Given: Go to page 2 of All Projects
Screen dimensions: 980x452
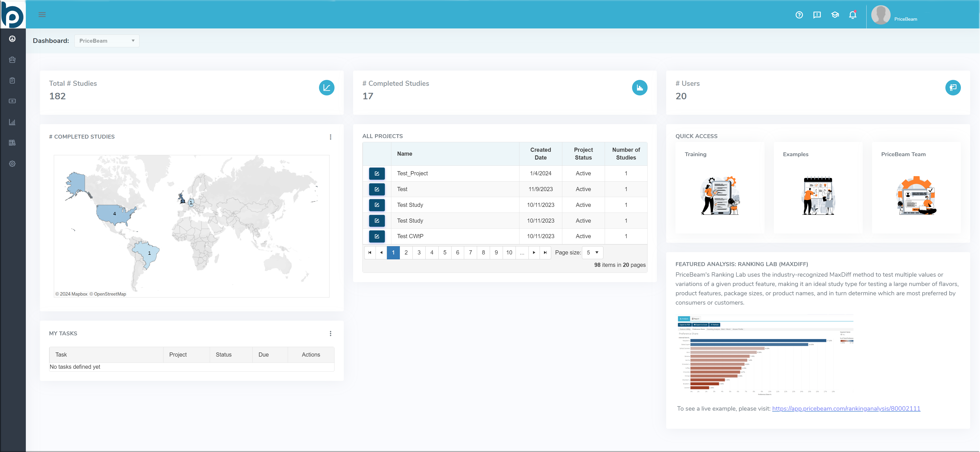Looking at the screenshot, I should tap(406, 252).
